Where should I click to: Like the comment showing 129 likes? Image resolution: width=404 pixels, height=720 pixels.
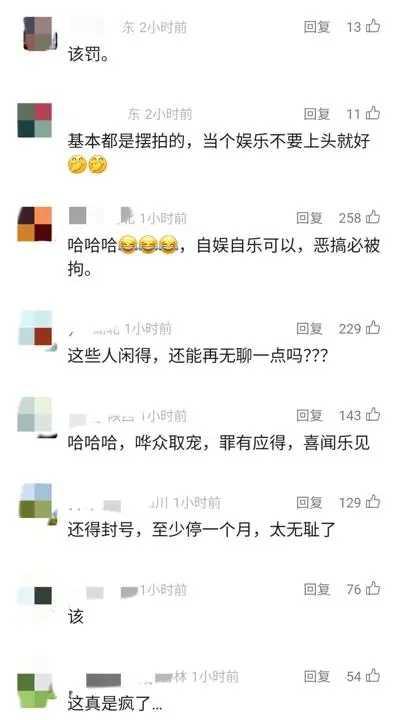(373, 502)
